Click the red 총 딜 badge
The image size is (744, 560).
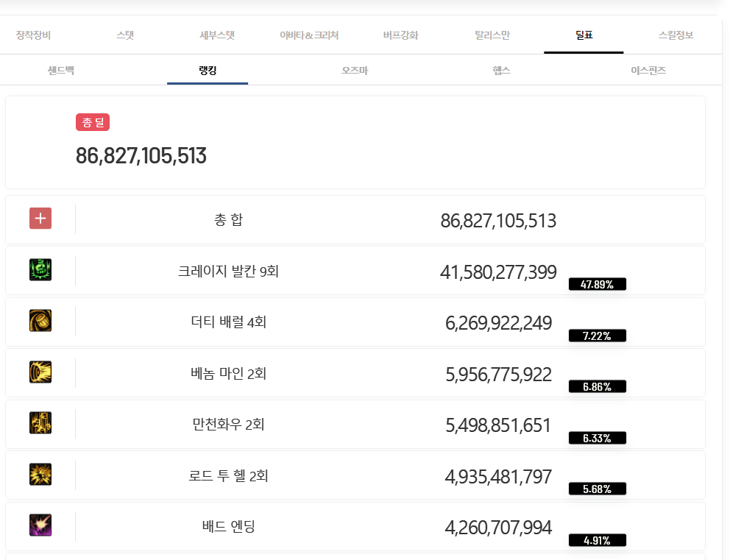[x=93, y=123]
